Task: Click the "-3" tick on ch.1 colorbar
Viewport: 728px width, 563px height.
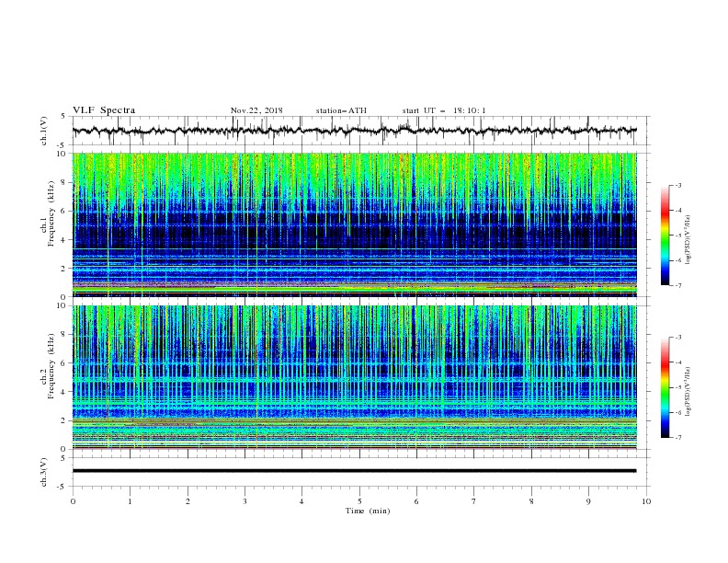Action: 678,185
